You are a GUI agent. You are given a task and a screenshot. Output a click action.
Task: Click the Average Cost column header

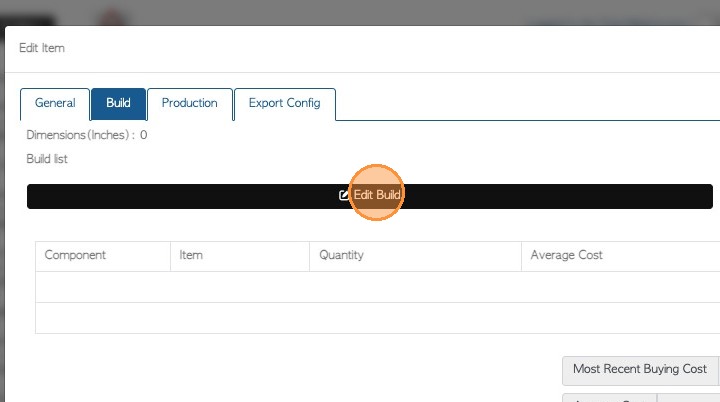coord(566,256)
